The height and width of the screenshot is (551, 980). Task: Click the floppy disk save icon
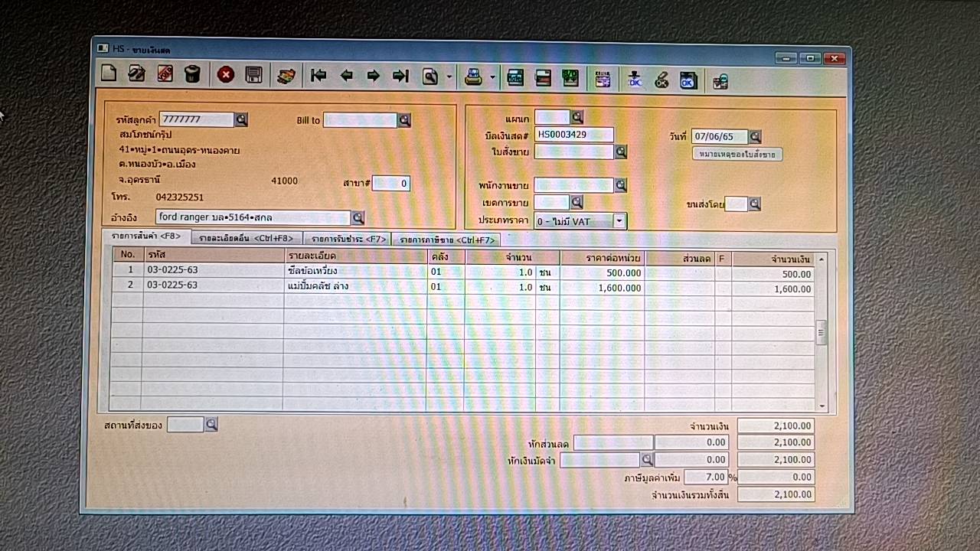(253, 74)
